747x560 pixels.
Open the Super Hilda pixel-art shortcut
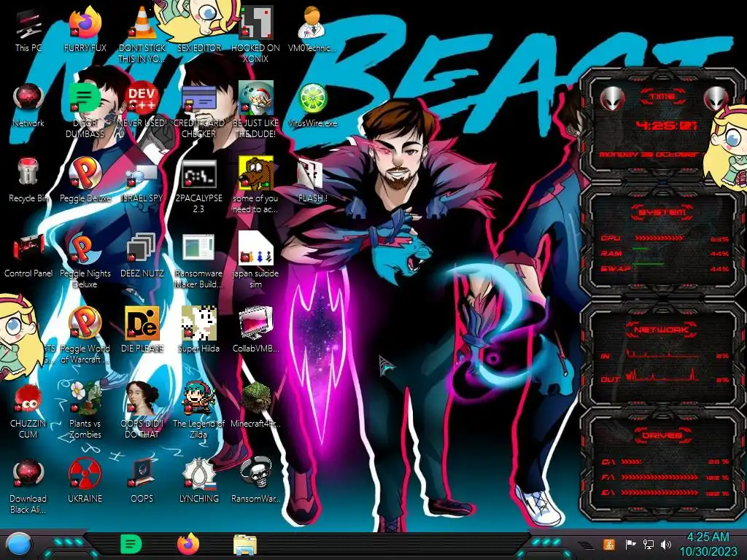(x=198, y=330)
